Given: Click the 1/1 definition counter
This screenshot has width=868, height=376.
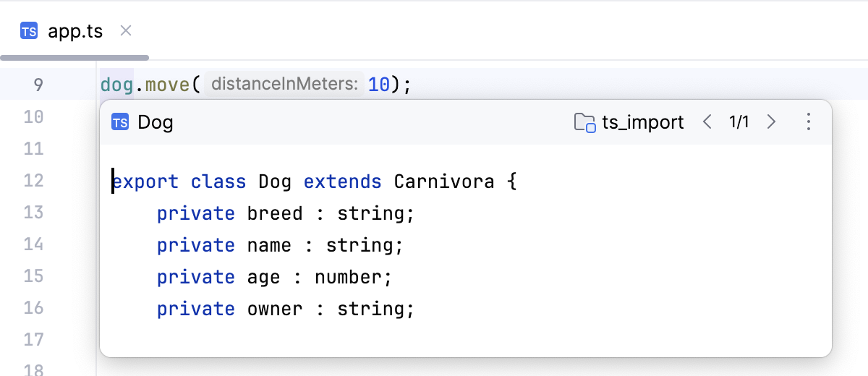Looking at the screenshot, I should pos(739,122).
